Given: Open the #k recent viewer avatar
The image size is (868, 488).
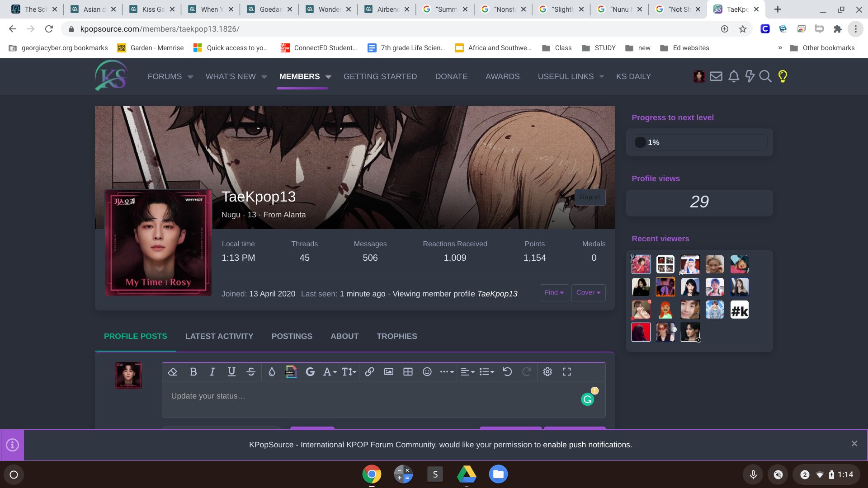Looking at the screenshot, I should point(740,310).
